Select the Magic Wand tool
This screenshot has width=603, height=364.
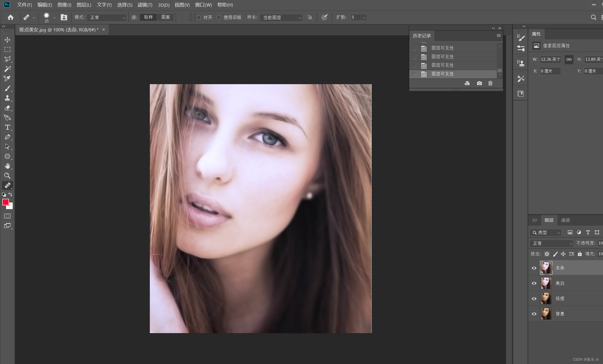coord(7,69)
